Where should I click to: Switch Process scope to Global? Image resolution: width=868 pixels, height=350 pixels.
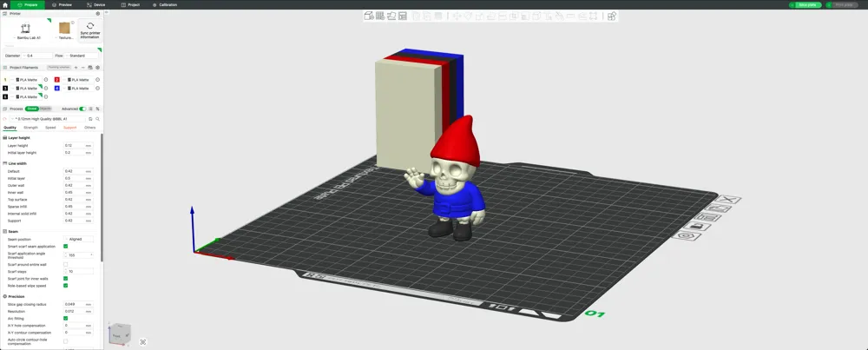(31, 109)
